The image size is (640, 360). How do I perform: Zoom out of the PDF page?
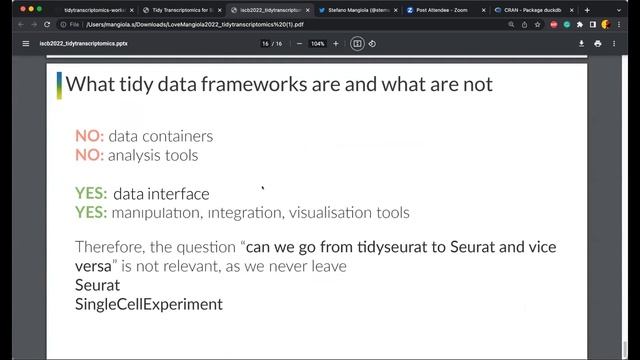click(x=299, y=44)
